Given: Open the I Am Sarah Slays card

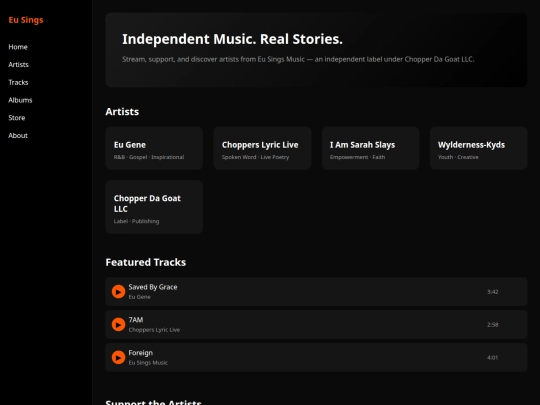Looking at the screenshot, I should [370, 148].
